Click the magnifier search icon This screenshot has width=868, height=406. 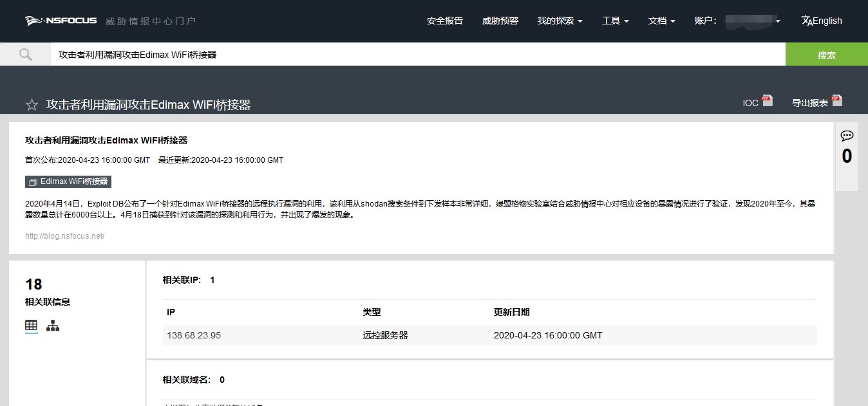[26, 55]
